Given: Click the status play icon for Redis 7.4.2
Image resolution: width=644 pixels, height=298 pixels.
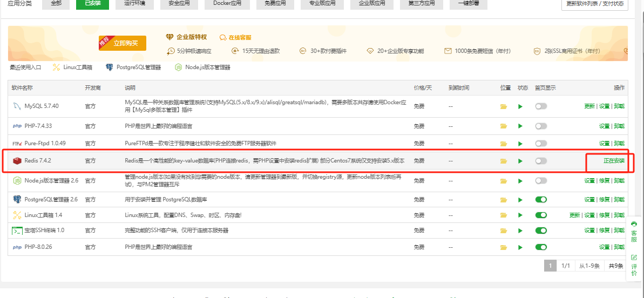Looking at the screenshot, I should point(520,161).
